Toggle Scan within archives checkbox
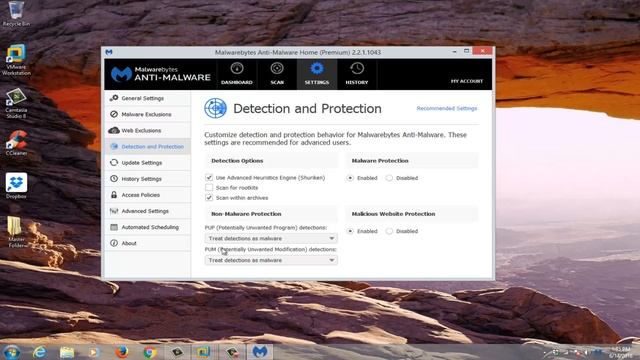Viewport: 640px width, 360px height. [209, 198]
